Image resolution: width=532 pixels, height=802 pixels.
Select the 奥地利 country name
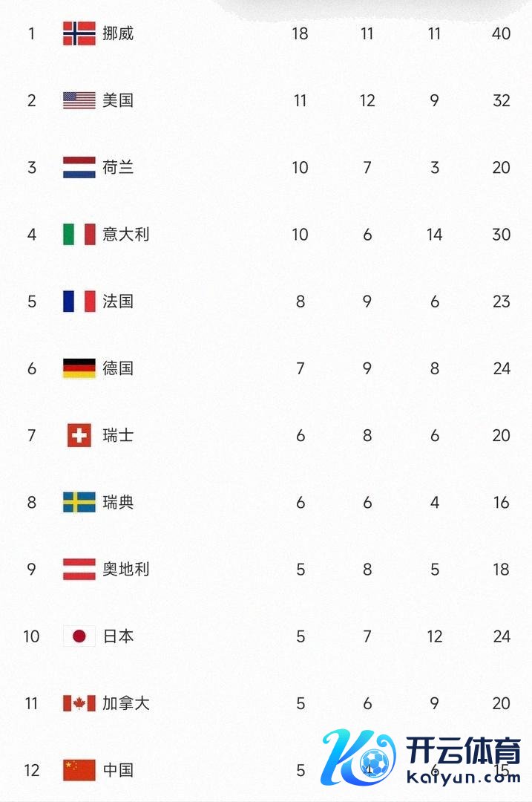pyautogui.click(x=126, y=570)
